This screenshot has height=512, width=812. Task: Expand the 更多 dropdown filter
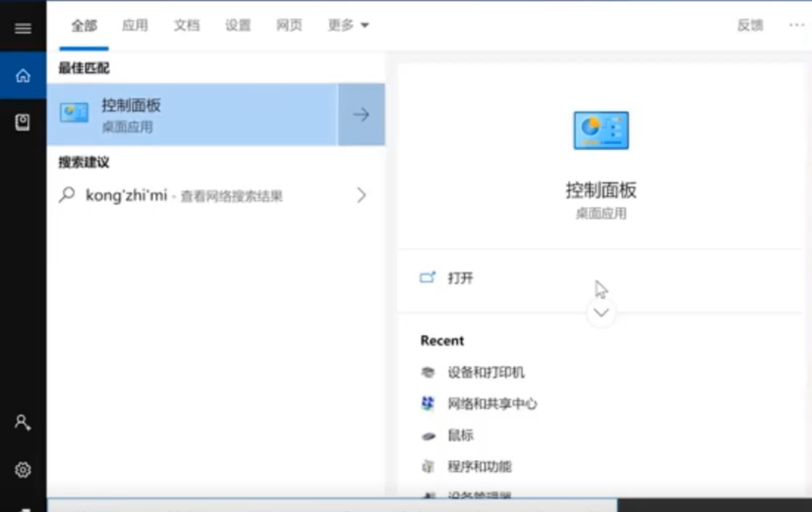point(349,26)
